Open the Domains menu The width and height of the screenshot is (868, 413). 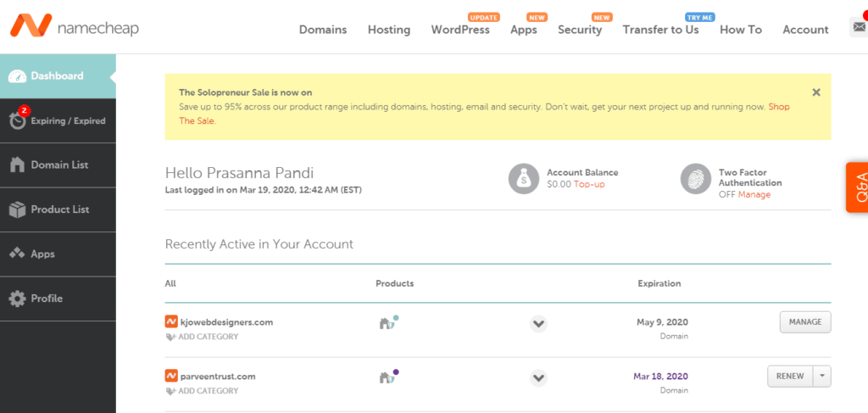[323, 30]
